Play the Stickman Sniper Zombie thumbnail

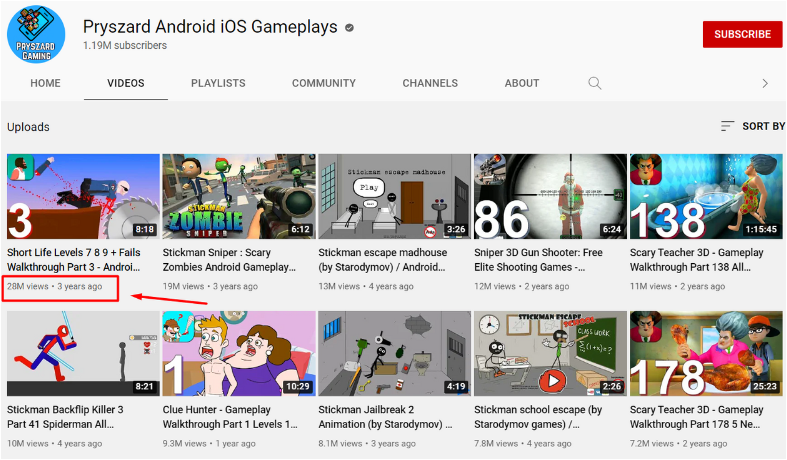[239, 196]
